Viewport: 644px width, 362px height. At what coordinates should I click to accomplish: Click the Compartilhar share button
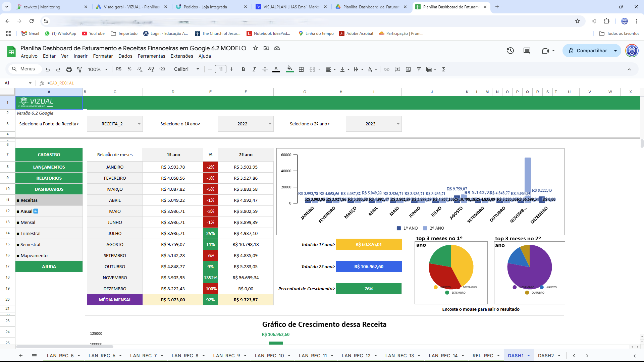pyautogui.click(x=587, y=51)
